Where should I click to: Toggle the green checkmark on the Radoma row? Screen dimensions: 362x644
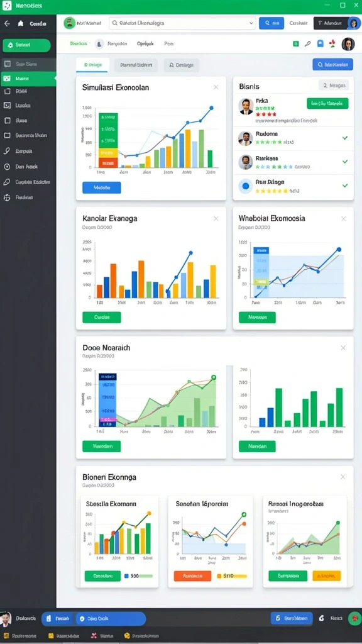345,138
